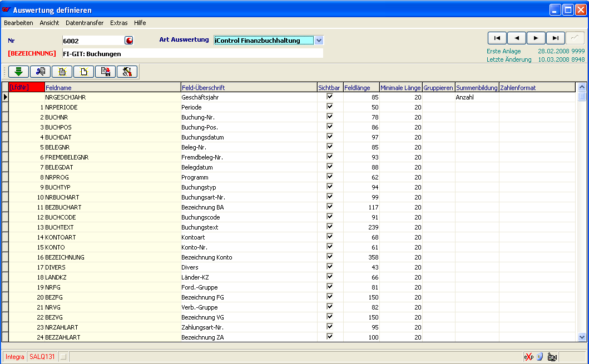
Task: Toggle Sichtbar checkbox for KONTO row
Action: coord(330,247)
